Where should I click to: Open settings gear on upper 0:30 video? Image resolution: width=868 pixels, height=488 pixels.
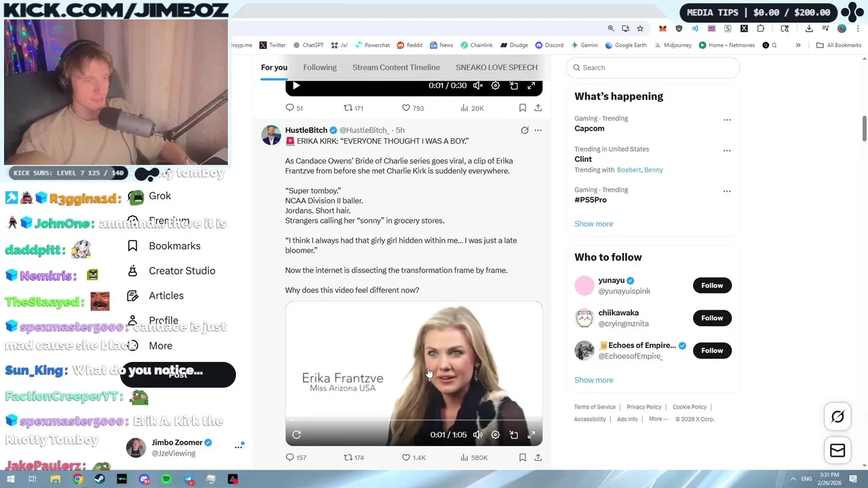(x=496, y=85)
